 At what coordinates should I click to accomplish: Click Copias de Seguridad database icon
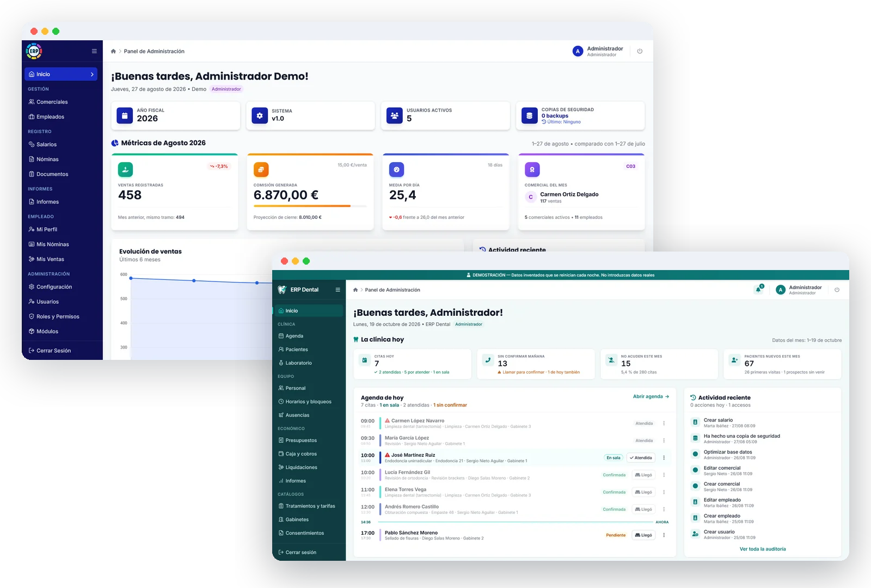(529, 115)
